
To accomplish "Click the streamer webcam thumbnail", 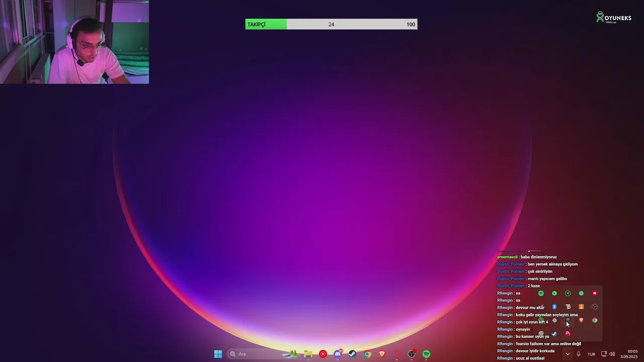I will [74, 42].
